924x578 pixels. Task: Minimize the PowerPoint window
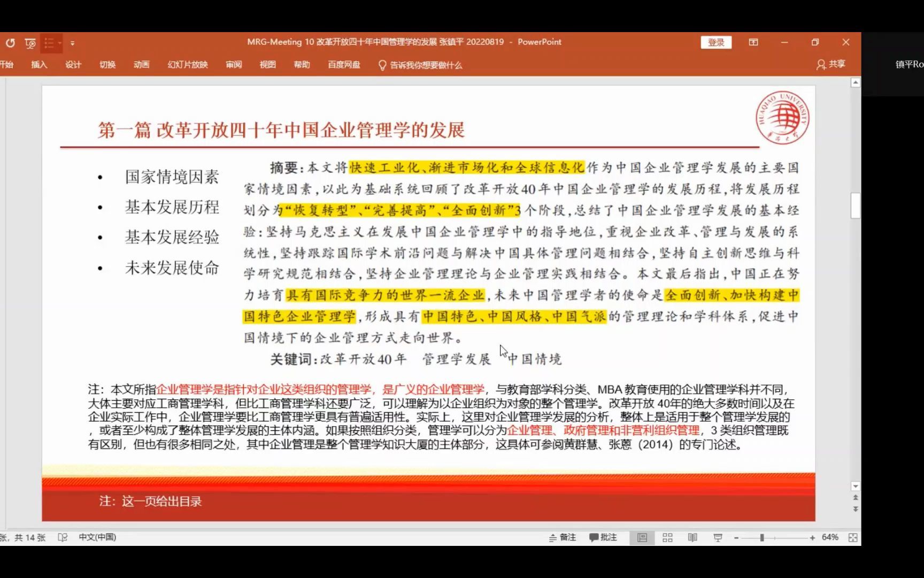[x=784, y=42]
